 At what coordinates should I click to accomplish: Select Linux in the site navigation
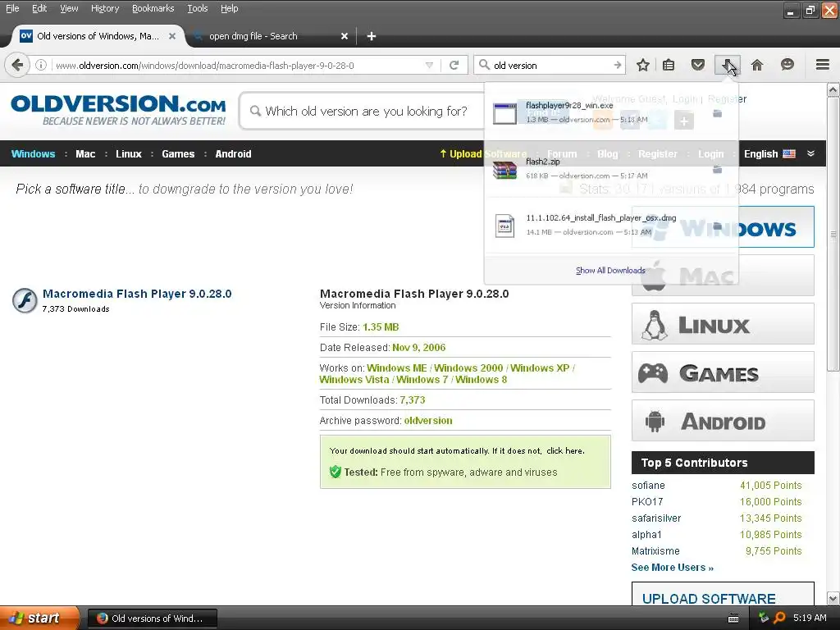[x=129, y=153]
